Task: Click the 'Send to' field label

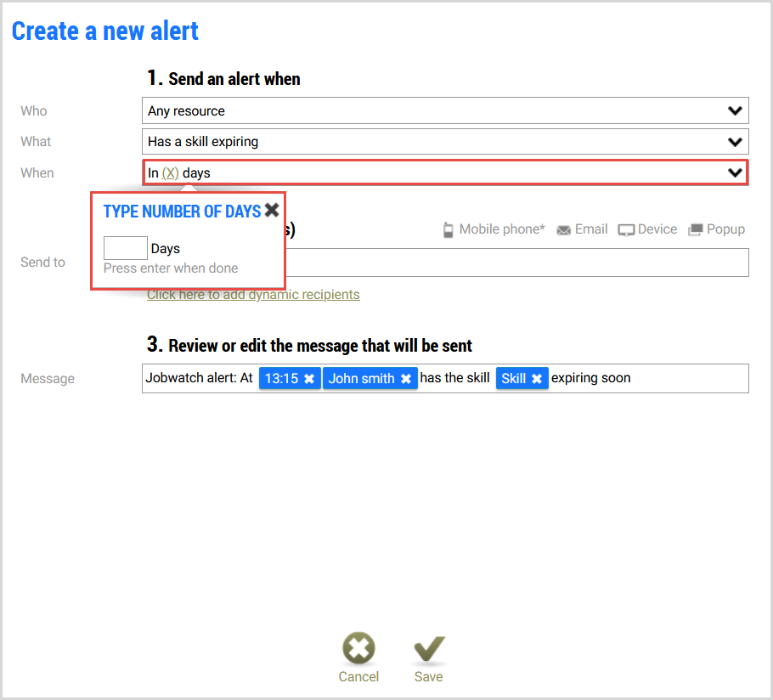Action: (x=42, y=262)
